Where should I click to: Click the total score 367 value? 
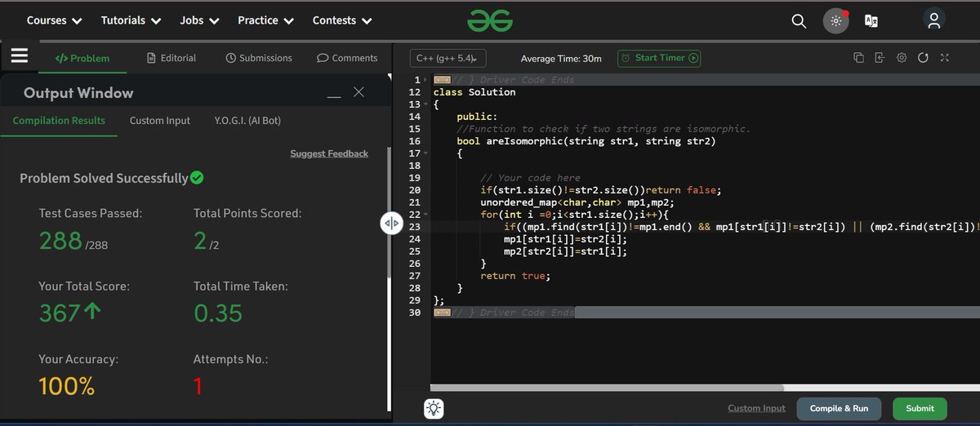point(60,313)
